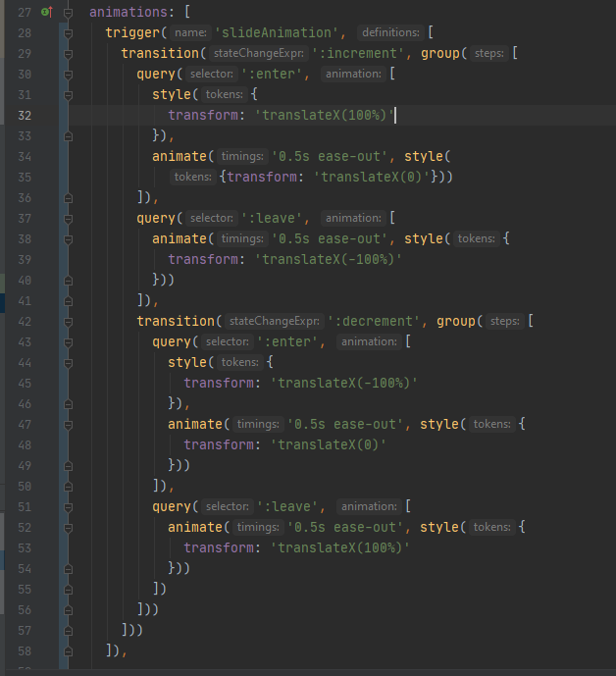This screenshot has height=676, width=616.
Task: Click line number 39 in the gutter
Action: click(x=25, y=260)
